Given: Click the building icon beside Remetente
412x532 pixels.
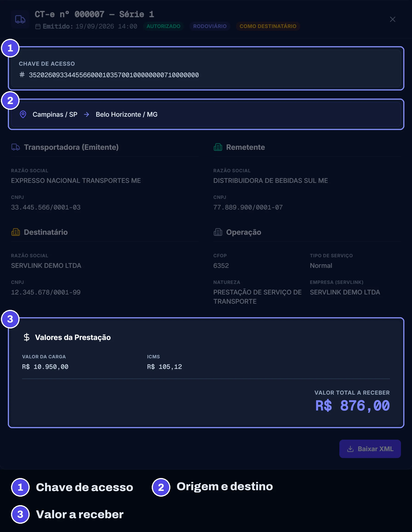Looking at the screenshot, I should tap(218, 147).
